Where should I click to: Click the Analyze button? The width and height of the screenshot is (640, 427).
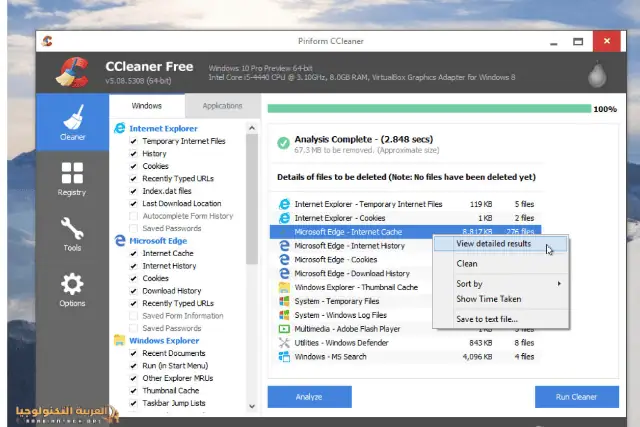tap(309, 397)
